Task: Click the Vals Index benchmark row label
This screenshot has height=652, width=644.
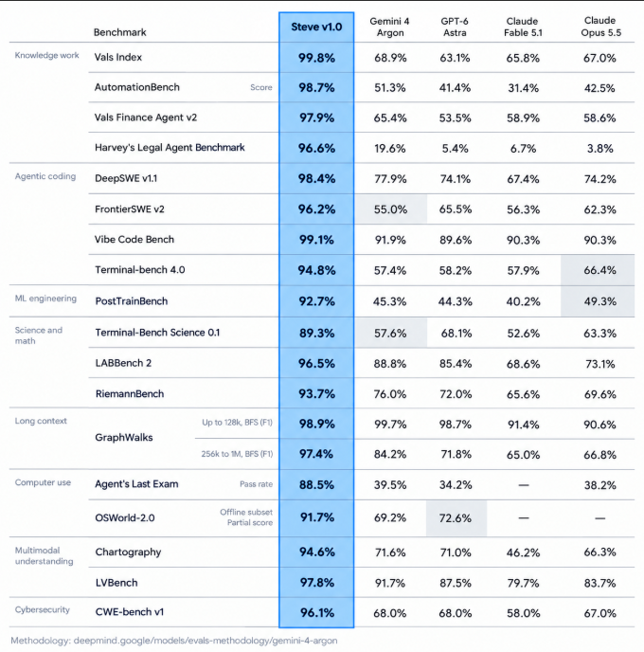Action: click(x=118, y=57)
